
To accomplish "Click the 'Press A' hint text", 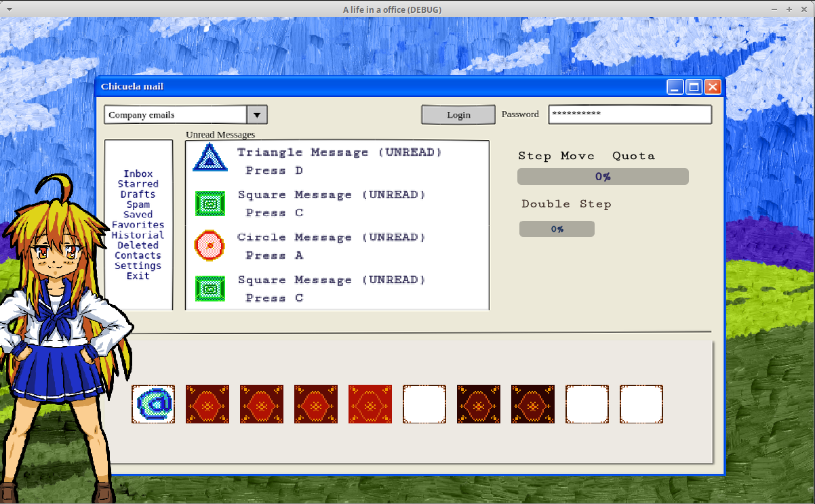I will [275, 255].
